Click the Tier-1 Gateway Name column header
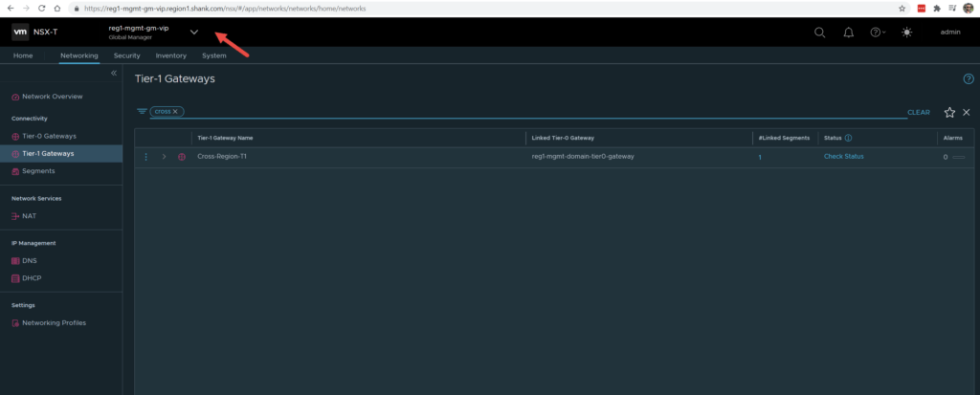This screenshot has width=980, height=395. (225, 138)
